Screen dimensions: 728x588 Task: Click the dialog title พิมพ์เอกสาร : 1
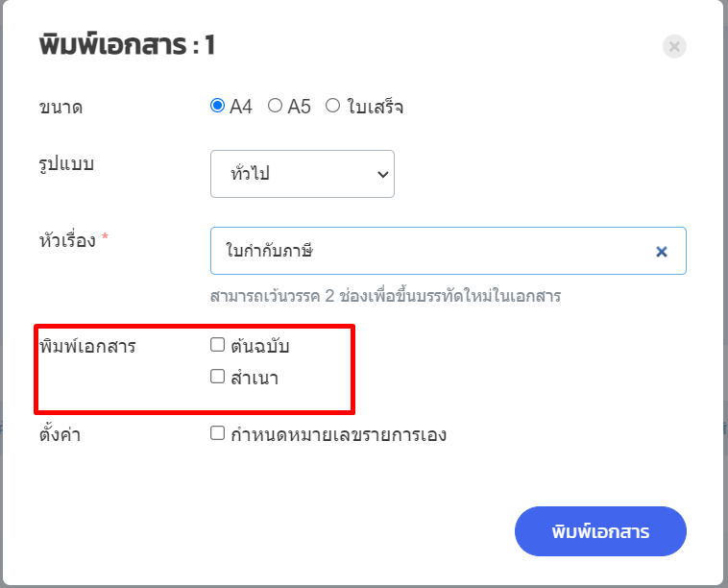128,46
